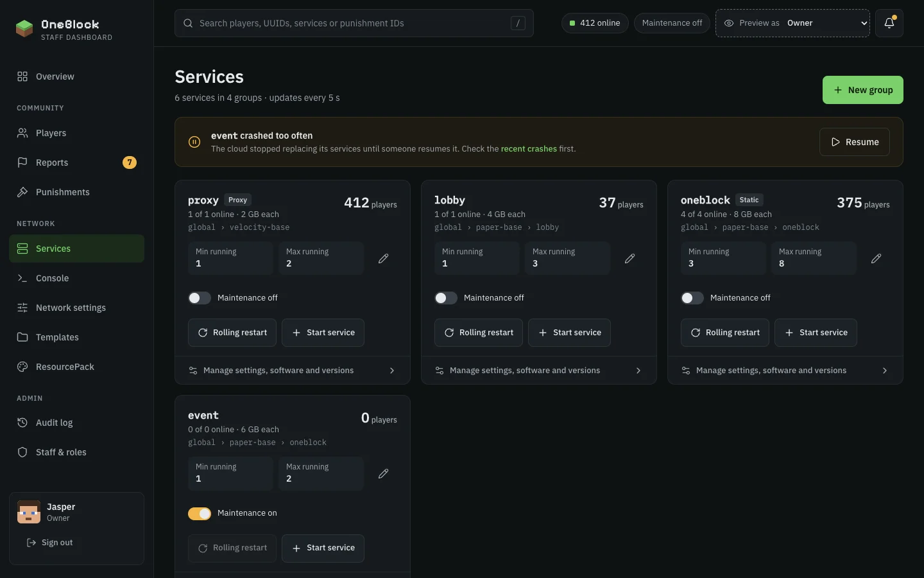Click the pause icon in crash banner
The image size is (924, 578).
(x=194, y=142)
